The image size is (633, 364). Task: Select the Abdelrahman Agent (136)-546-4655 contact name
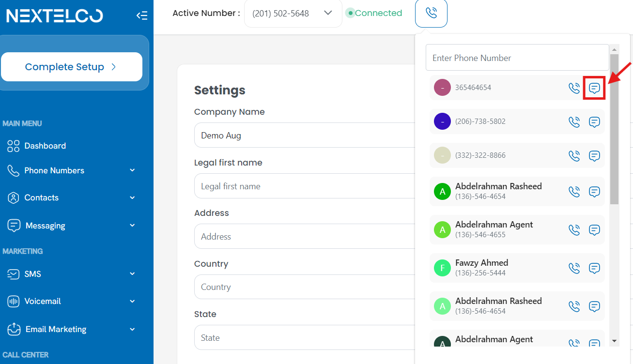[494, 225]
